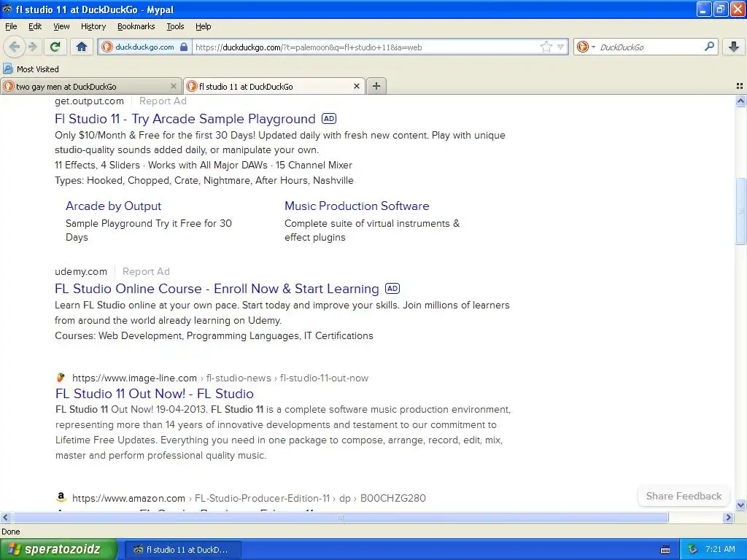Open the 'Arcade by Output' sitelink
The image size is (747, 560).
pyautogui.click(x=113, y=206)
